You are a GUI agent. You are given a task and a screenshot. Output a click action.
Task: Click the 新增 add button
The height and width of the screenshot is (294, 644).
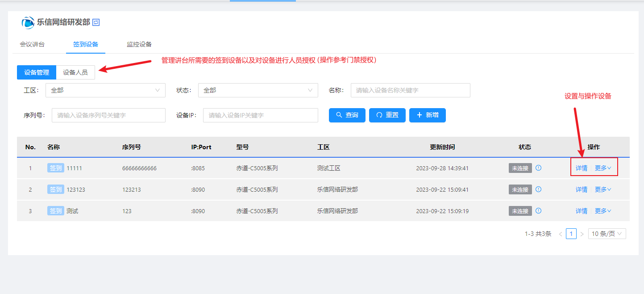click(427, 115)
